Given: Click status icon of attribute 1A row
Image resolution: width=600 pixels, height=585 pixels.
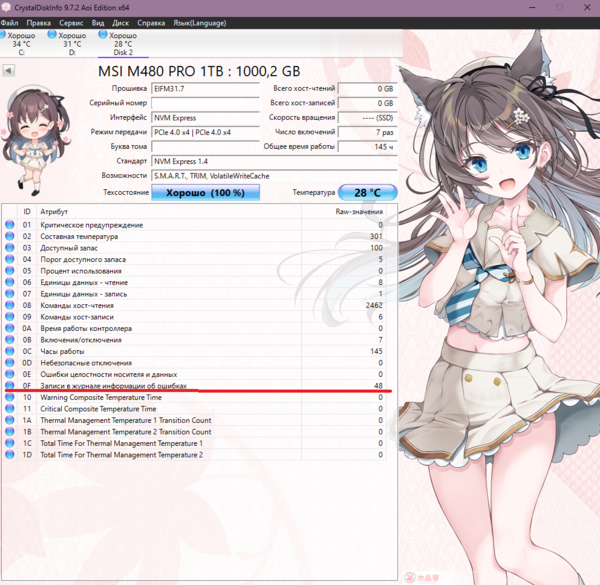Looking at the screenshot, I should click(10, 420).
